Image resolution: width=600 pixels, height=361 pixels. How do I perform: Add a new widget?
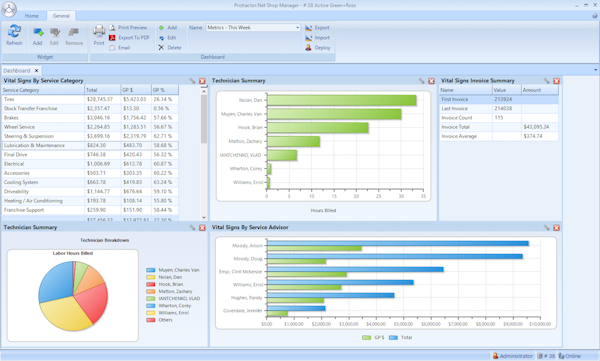(x=38, y=36)
